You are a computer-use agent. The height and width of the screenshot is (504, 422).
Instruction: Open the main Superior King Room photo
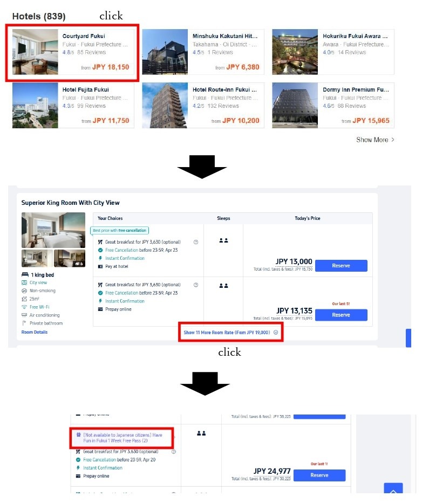53,230
